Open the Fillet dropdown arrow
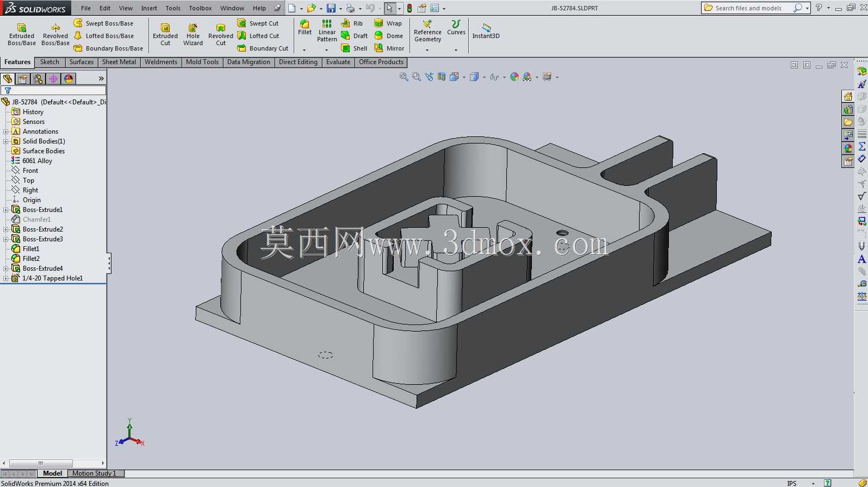Screen dimensions: 868x487 coord(304,50)
